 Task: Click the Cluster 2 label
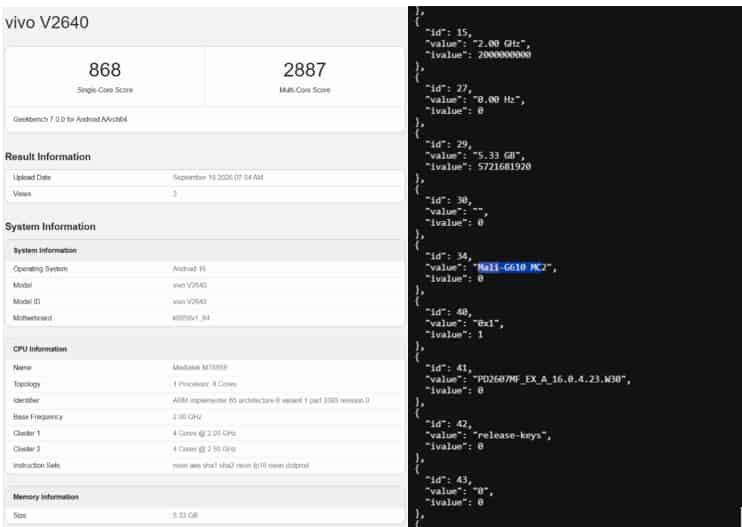tap(26, 449)
